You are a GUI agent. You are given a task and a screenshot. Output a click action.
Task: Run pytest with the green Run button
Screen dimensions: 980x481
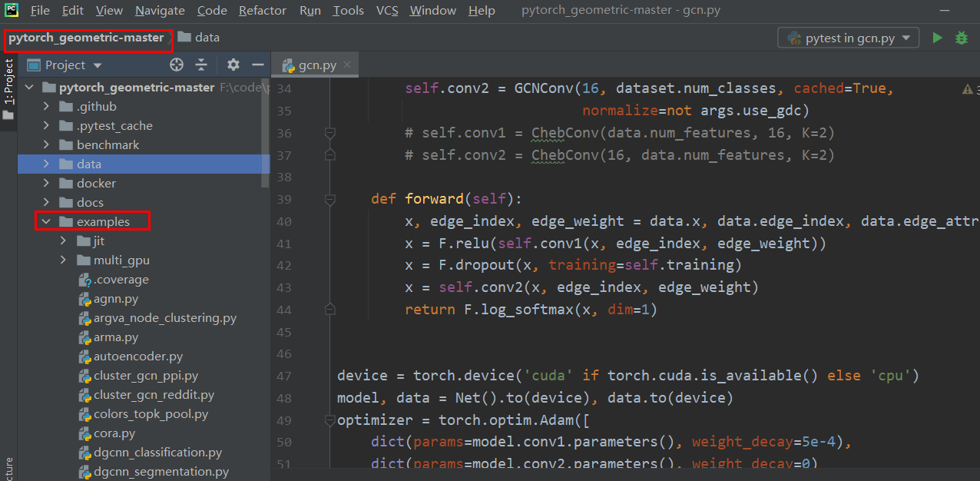pyautogui.click(x=937, y=38)
